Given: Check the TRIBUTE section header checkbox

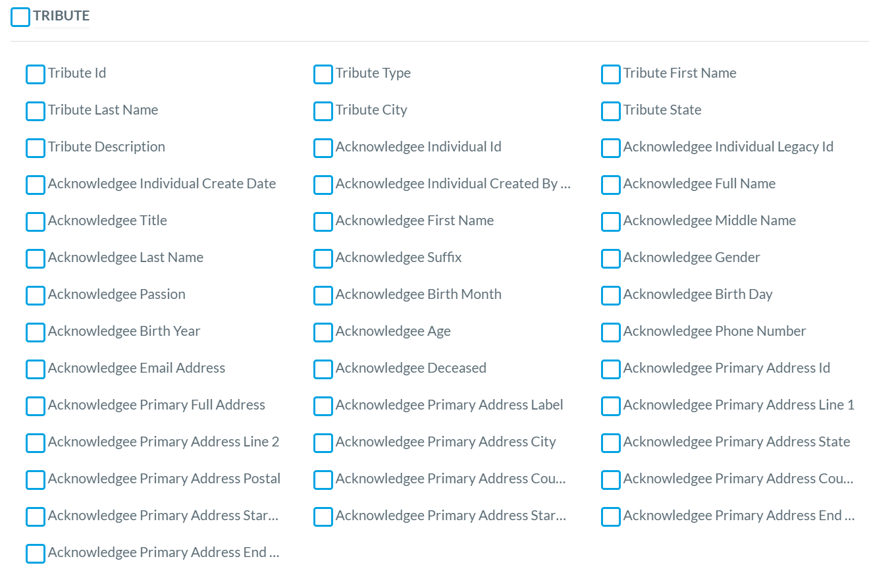Looking at the screenshot, I should point(20,17).
